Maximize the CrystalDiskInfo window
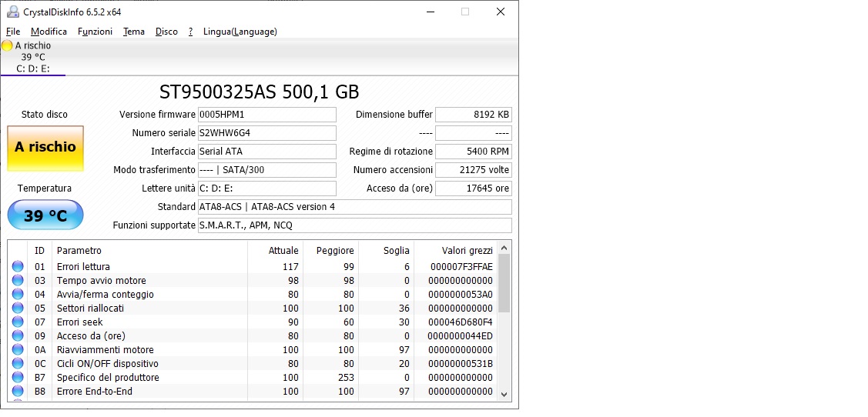Viewport: 868px width, 417px height. pos(465,12)
